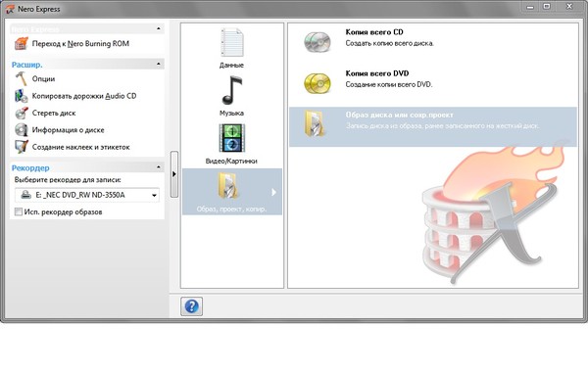Open Nero Burning ROM via flame icon
Screen dimensions: 588x373
[22, 44]
